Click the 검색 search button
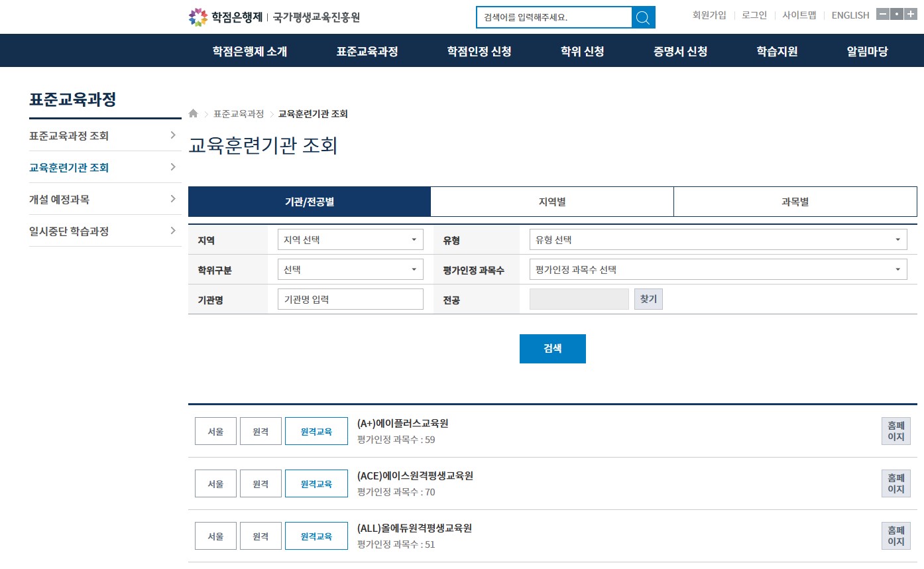 point(553,349)
